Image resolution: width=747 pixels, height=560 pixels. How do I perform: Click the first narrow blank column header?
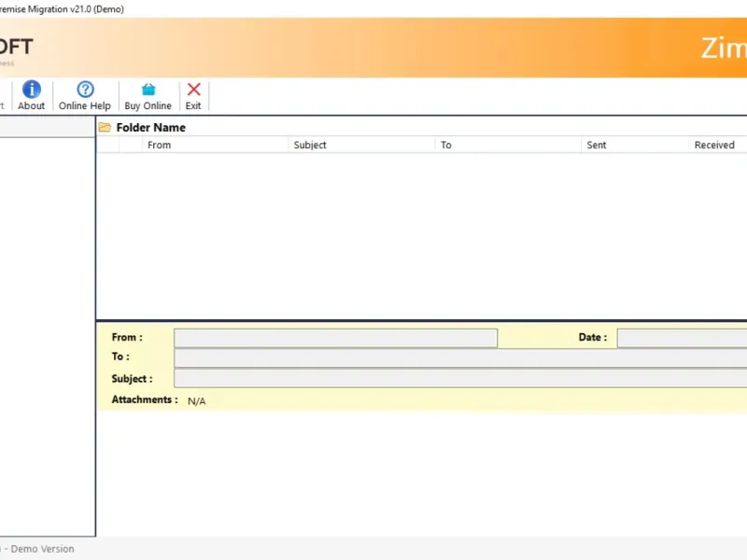click(x=107, y=145)
